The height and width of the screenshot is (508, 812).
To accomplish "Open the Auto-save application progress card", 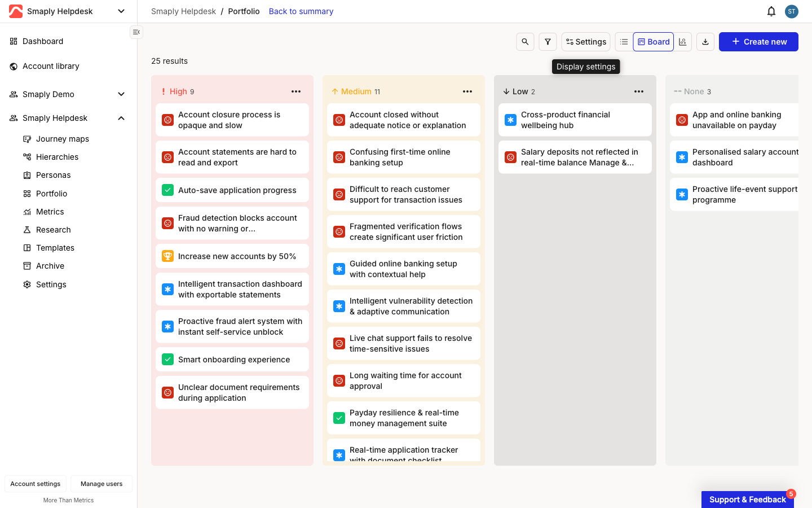I will tap(232, 190).
